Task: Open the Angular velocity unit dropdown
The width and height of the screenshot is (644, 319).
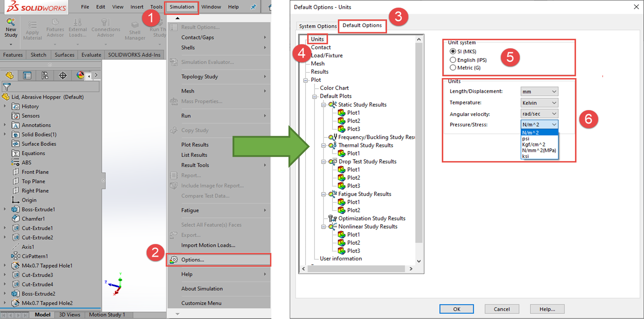Action: click(x=539, y=114)
